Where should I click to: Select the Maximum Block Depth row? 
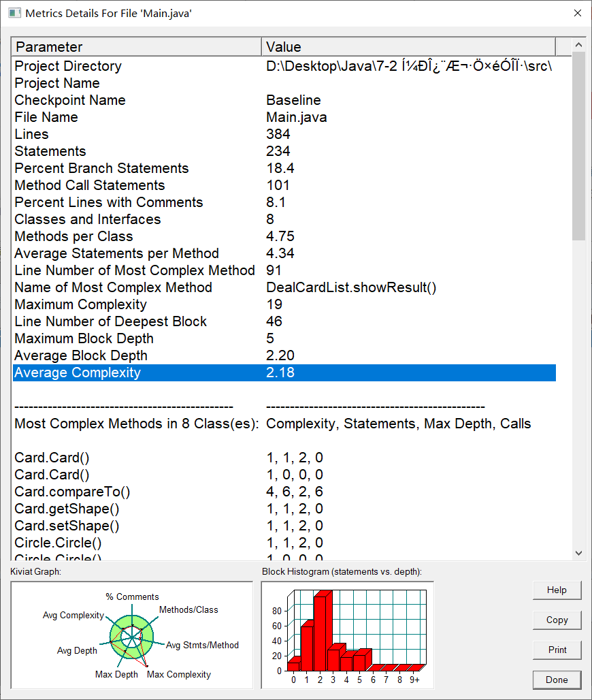284,338
